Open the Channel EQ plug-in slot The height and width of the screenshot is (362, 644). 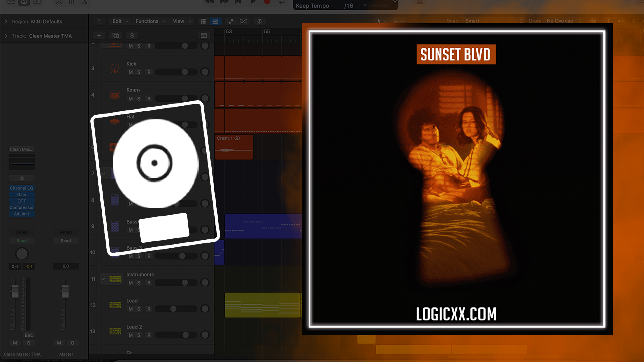(x=22, y=188)
